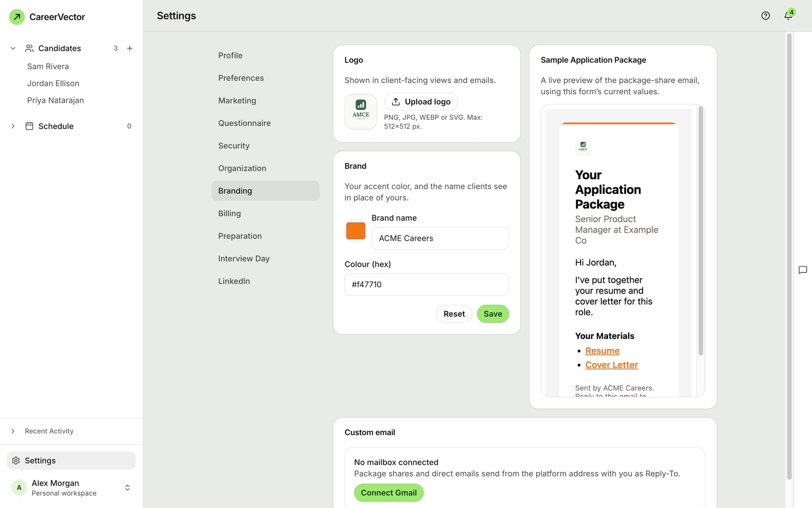
Task: Switch to Security settings
Action: click(266, 145)
